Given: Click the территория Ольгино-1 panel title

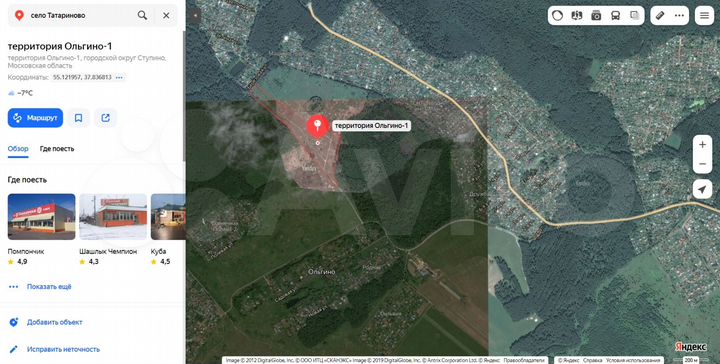Looking at the screenshot, I should click(x=60, y=46).
